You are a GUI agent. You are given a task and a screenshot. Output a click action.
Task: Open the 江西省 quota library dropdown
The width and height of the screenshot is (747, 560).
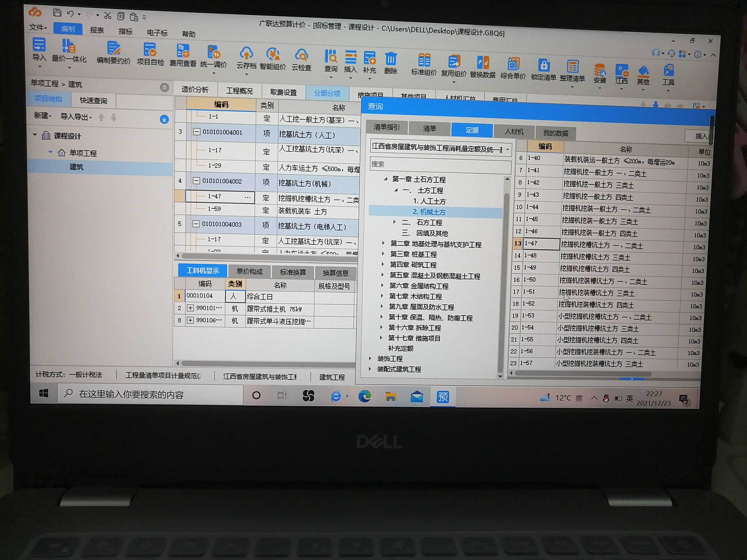[507, 150]
